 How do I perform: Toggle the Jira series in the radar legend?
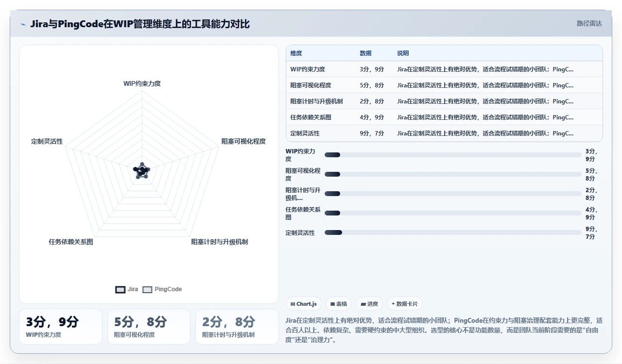tap(127, 289)
